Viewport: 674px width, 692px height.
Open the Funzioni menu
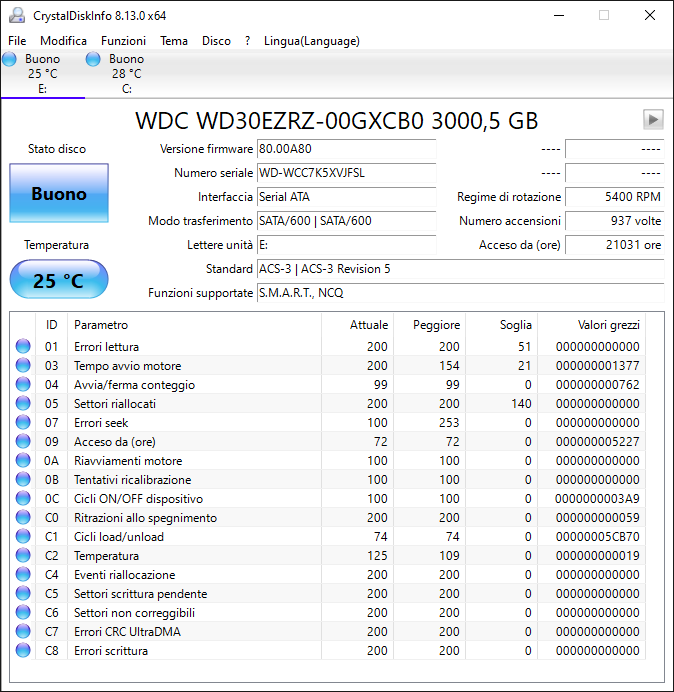tap(123, 41)
